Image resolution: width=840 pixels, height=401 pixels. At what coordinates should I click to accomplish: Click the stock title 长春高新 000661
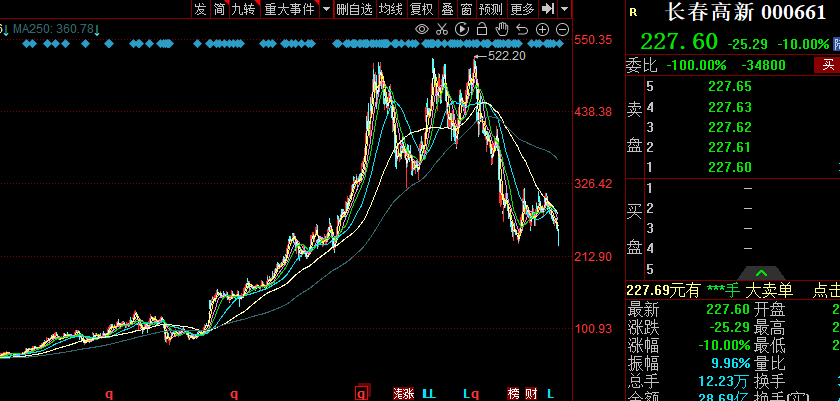coord(746,12)
